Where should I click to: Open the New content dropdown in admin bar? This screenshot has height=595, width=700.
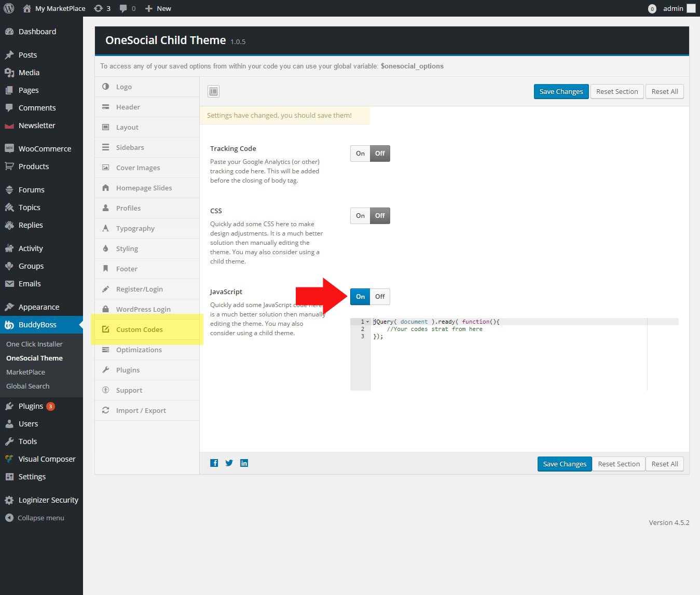click(x=158, y=8)
